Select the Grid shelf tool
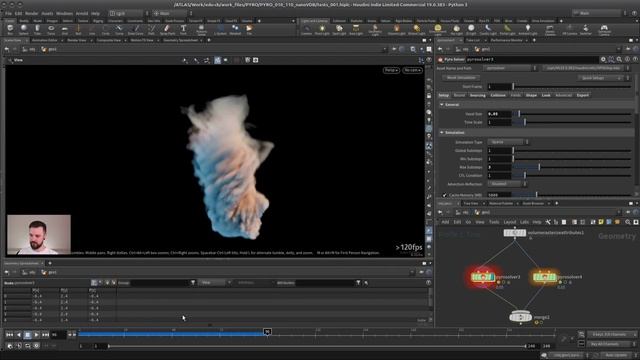The width and height of the screenshot is (640, 360). 64,29
